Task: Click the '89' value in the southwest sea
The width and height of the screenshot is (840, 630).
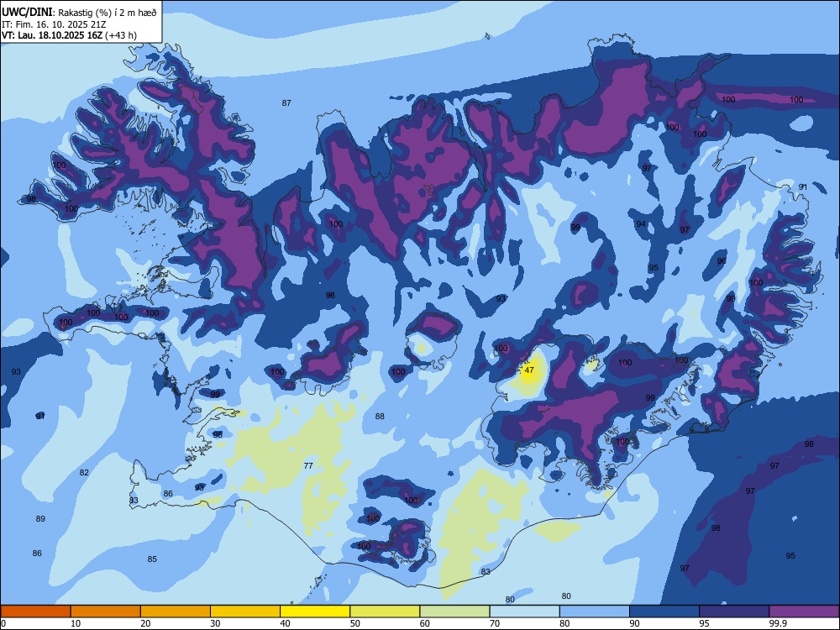Action: click(x=40, y=518)
